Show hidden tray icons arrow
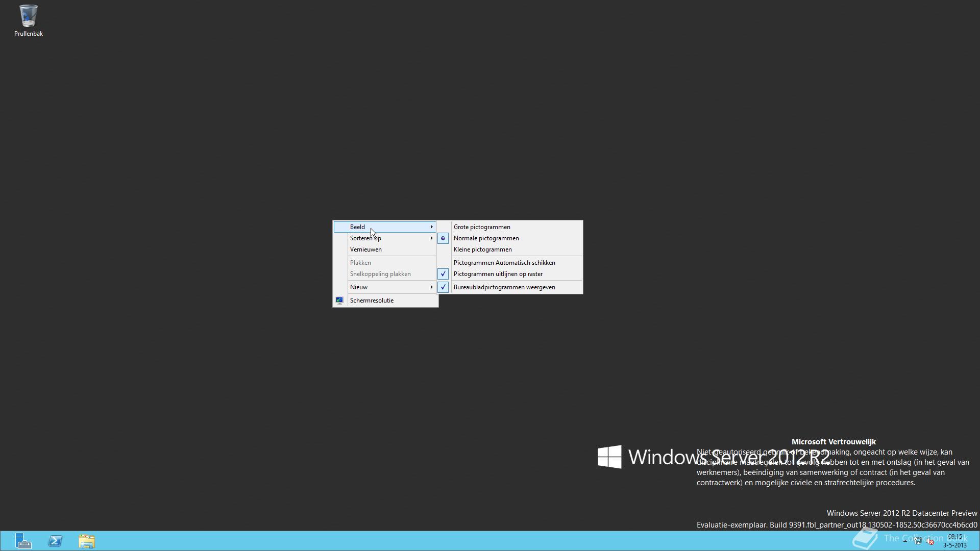 coord(905,541)
